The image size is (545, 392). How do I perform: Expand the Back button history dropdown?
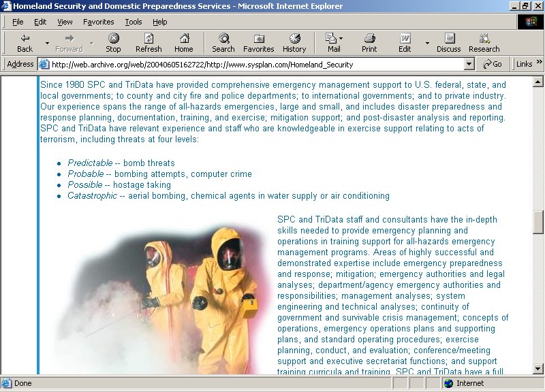[x=47, y=43]
